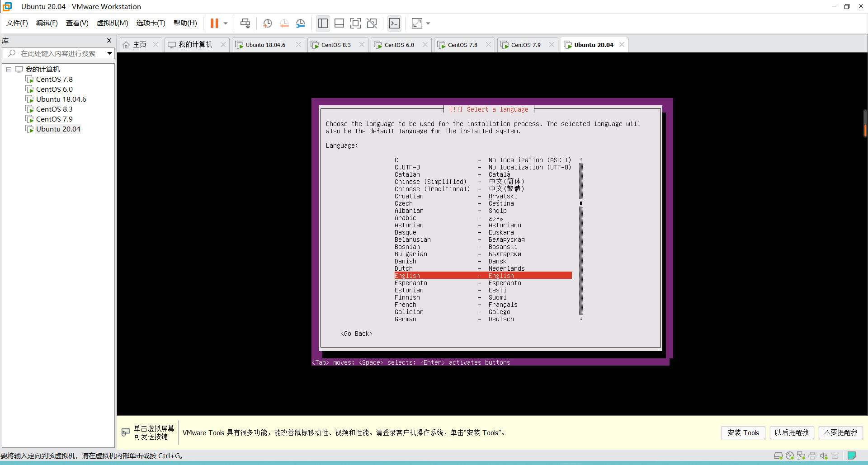Pause the running virtual machine
This screenshot has height=465, width=868.
(x=214, y=23)
